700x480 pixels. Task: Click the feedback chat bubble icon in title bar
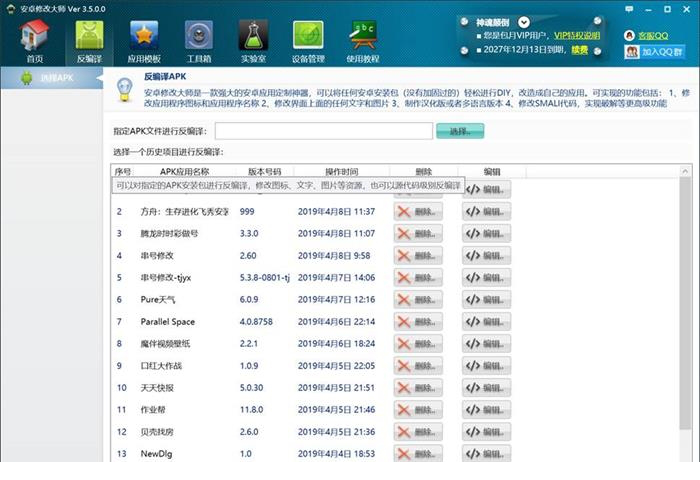629,9
